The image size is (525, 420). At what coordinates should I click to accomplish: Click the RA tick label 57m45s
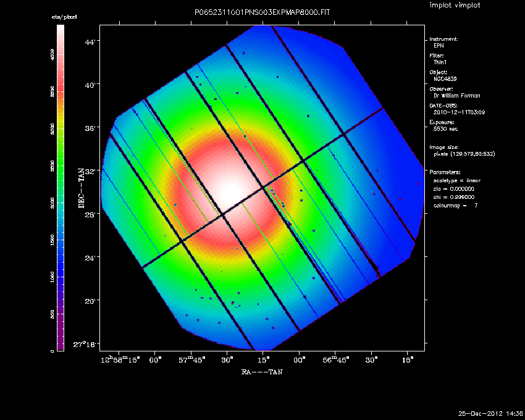click(x=192, y=359)
